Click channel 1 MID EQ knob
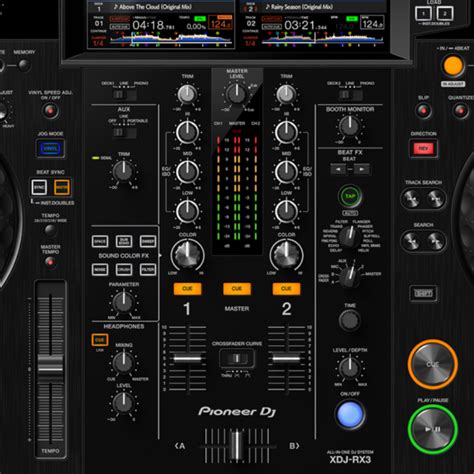This screenshot has height=474, width=474. click(187, 172)
